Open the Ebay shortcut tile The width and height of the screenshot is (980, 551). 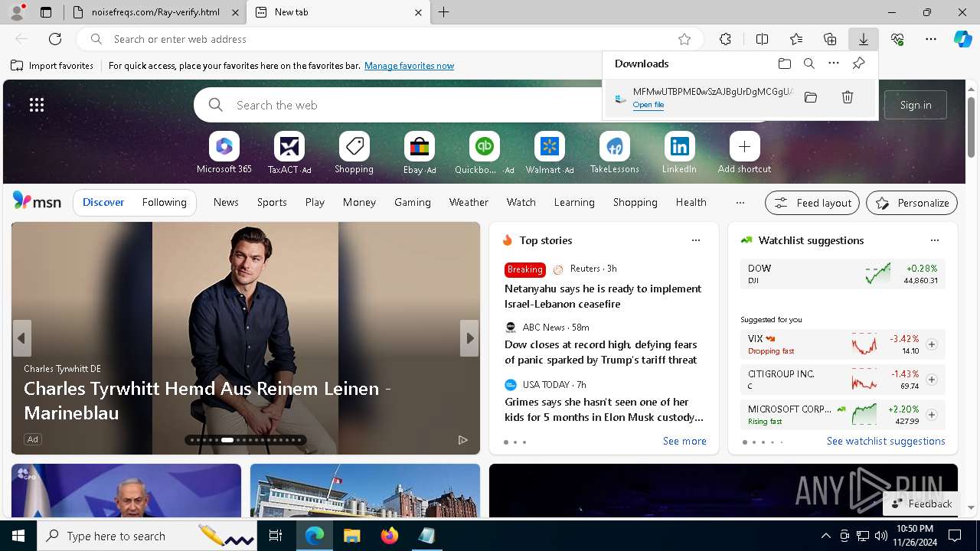(x=420, y=152)
